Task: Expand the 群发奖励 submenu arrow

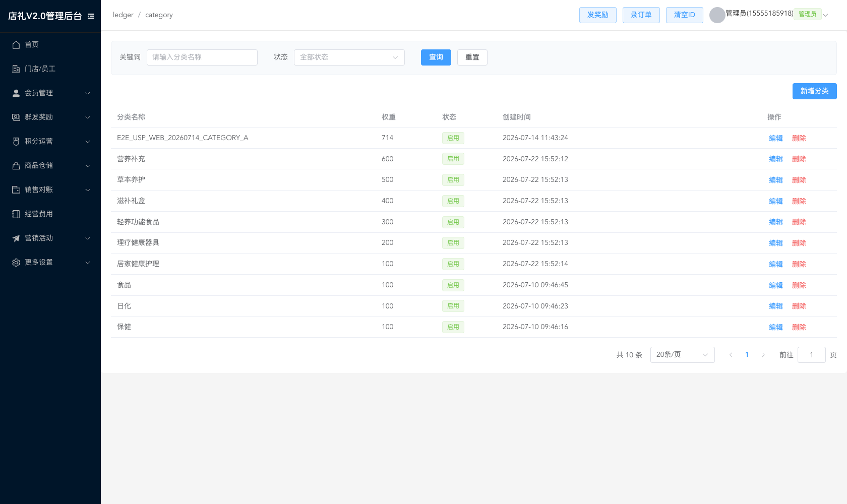Action: (x=88, y=117)
